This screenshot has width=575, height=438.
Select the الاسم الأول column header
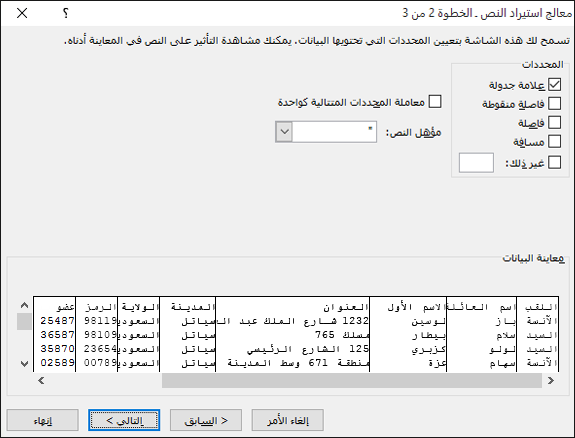(417, 307)
